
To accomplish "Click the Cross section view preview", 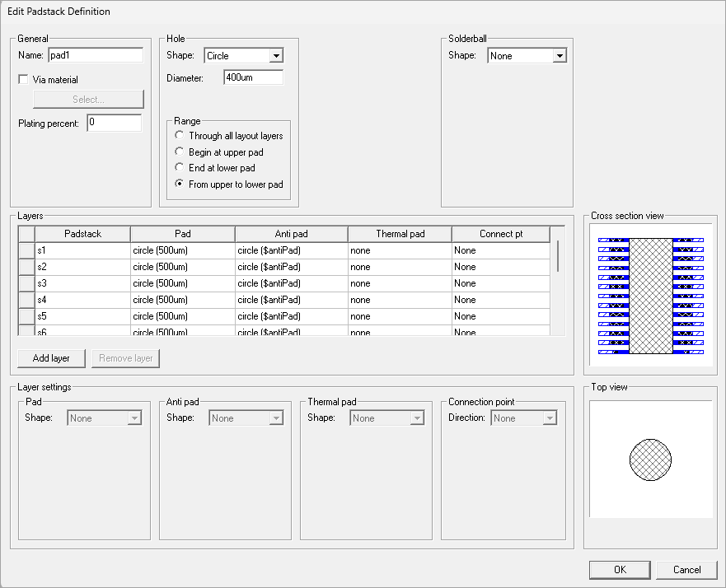I will click(x=650, y=296).
